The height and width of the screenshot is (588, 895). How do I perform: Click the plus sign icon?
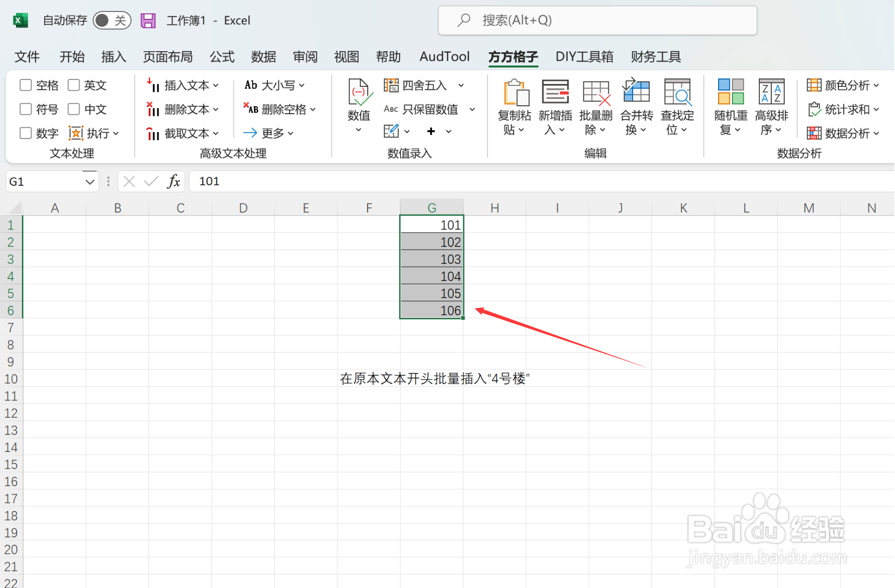pyautogui.click(x=431, y=131)
